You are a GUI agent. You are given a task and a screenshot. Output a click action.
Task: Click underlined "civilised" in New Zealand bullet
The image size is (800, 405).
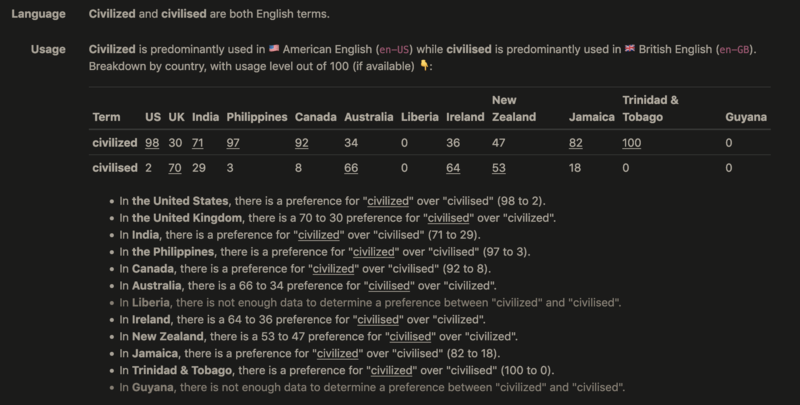coord(411,337)
